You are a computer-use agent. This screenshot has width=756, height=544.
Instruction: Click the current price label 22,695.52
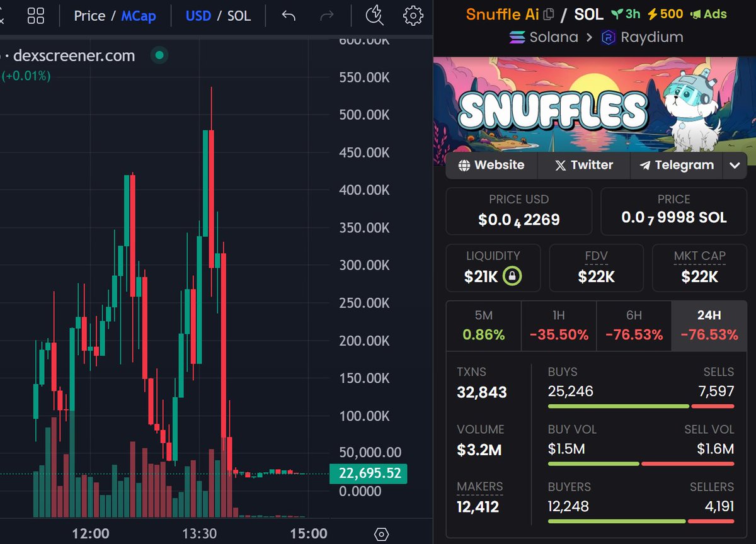(x=369, y=473)
